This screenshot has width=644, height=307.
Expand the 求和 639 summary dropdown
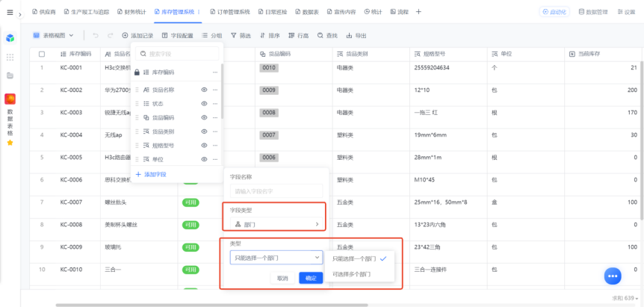625,298
